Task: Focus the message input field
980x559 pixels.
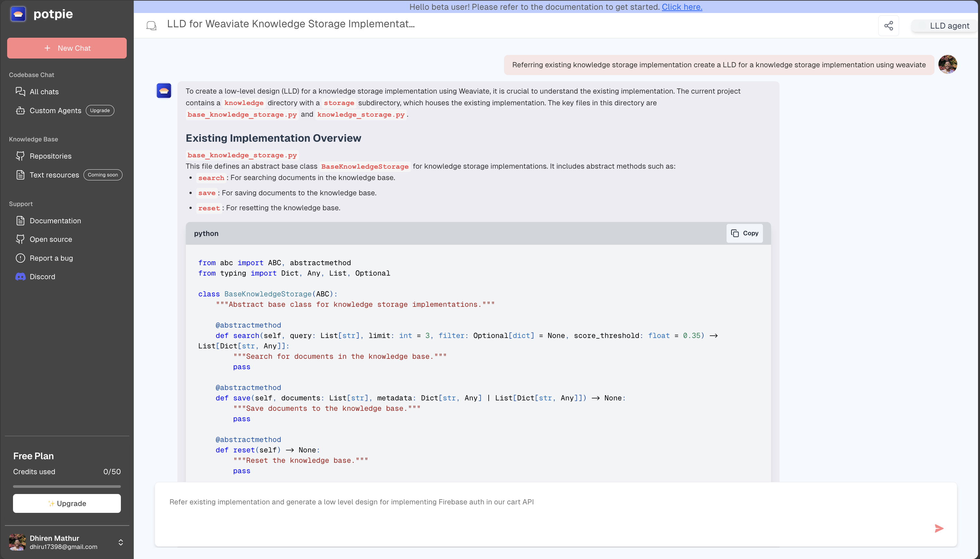Action: (556, 514)
